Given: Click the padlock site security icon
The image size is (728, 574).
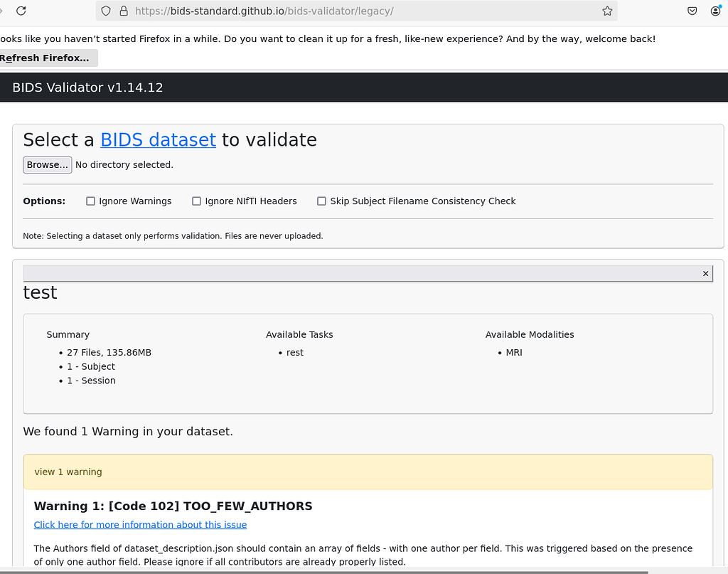Looking at the screenshot, I should pyautogui.click(x=124, y=11).
